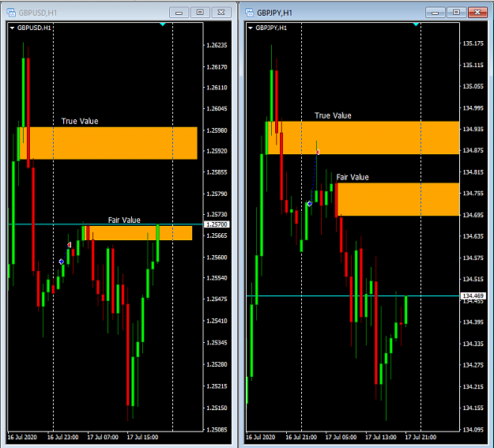Click the 134.935 price scale value
494x448 pixels.
[473, 129]
